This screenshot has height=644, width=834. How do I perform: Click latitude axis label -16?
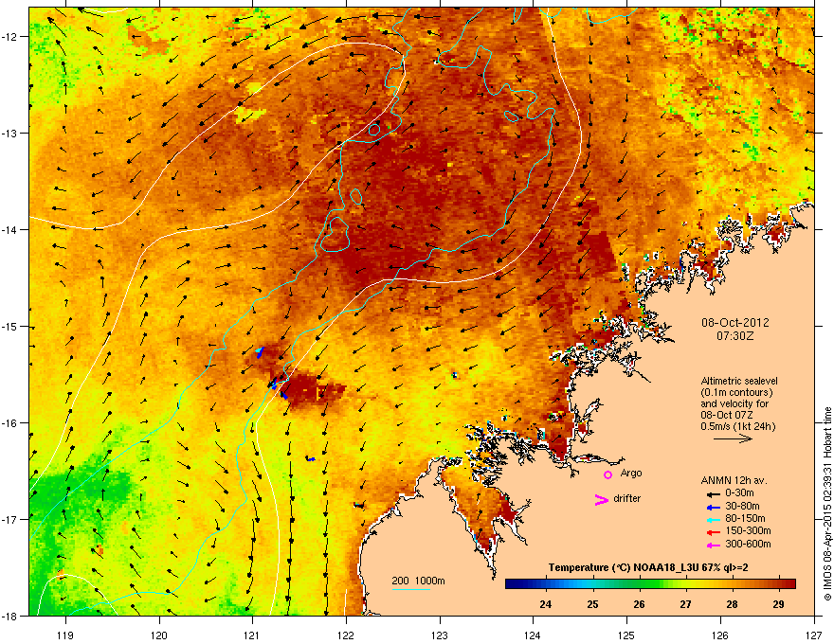10,423
